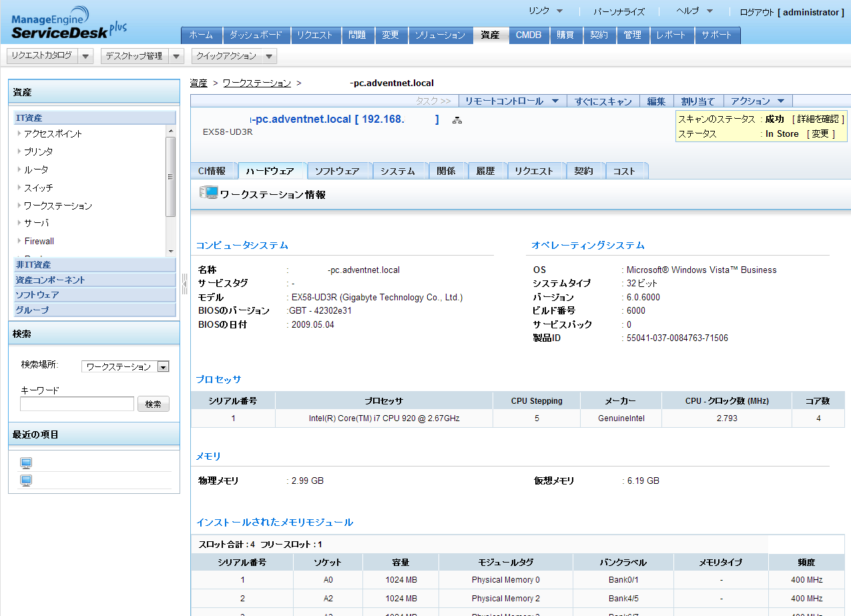851x616 pixels.
Task: Open second computer icon in recent items
Action: point(27,481)
